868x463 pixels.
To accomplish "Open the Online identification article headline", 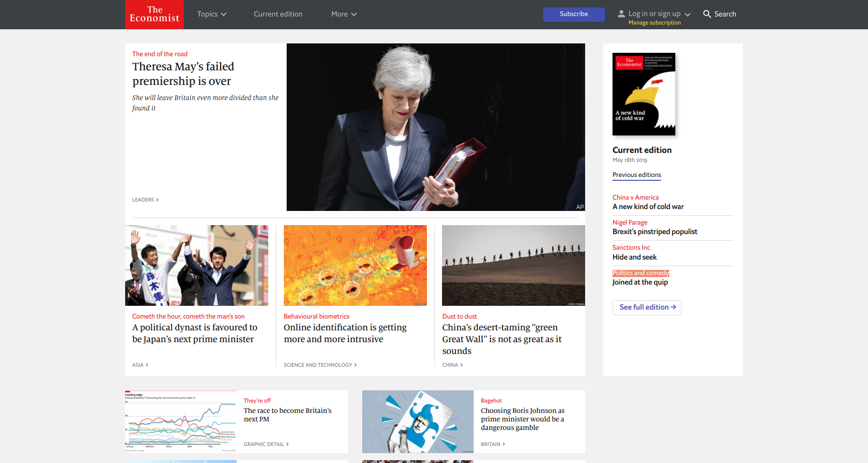I will pyautogui.click(x=345, y=333).
